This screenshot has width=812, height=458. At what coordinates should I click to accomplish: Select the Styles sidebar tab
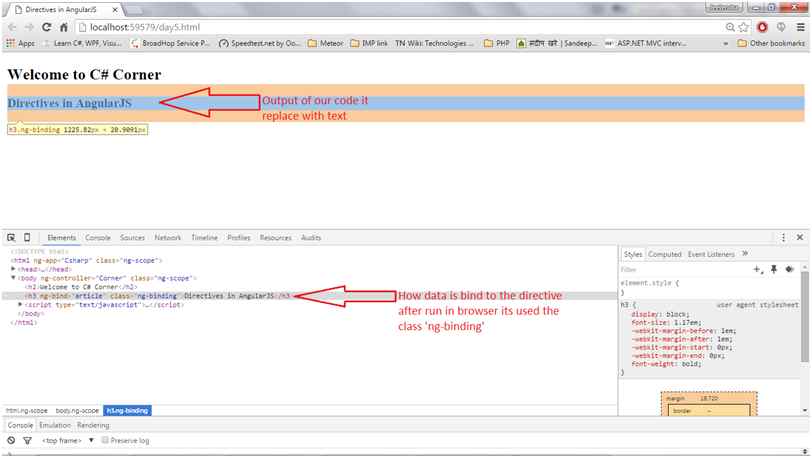pos(632,254)
